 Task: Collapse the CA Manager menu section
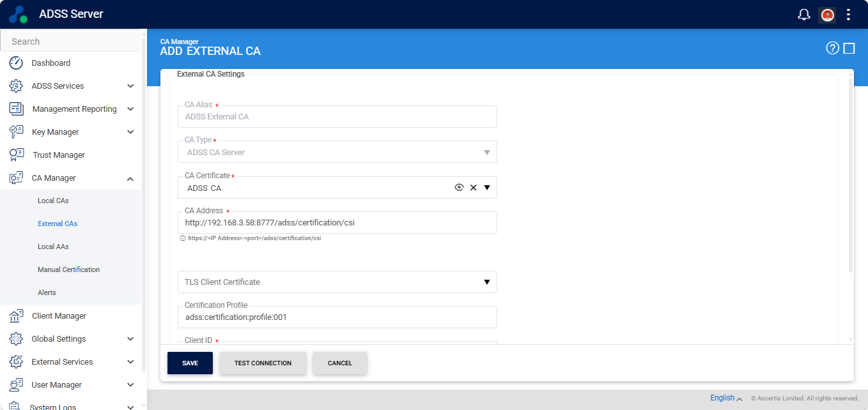click(x=130, y=178)
